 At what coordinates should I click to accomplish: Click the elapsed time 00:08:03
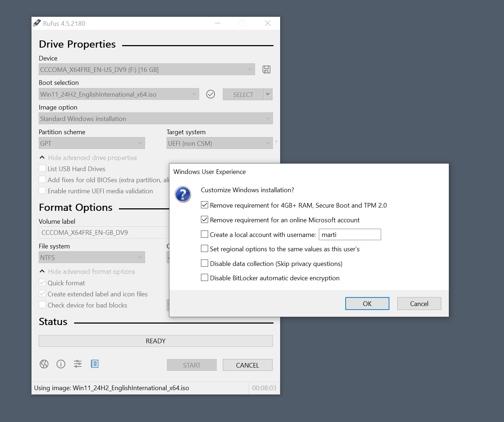(x=264, y=388)
